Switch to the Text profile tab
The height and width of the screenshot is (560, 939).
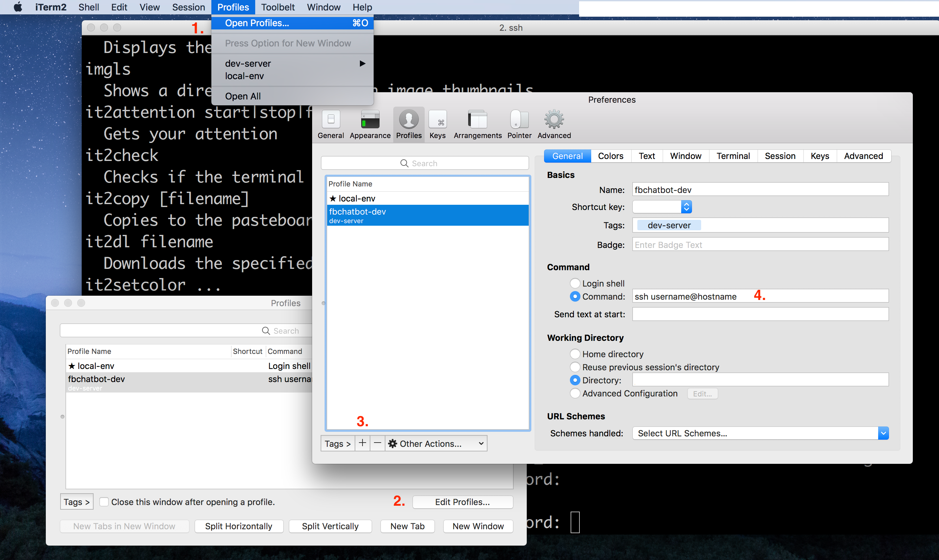tap(647, 156)
